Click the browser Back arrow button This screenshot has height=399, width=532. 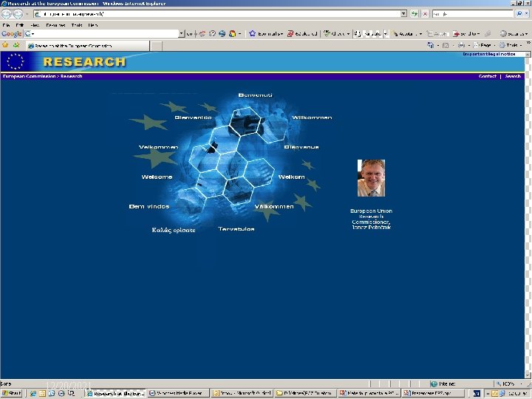(7, 14)
